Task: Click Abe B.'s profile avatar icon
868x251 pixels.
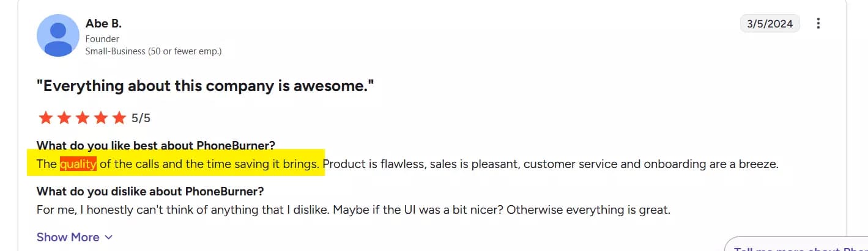Action: click(x=58, y=35)
